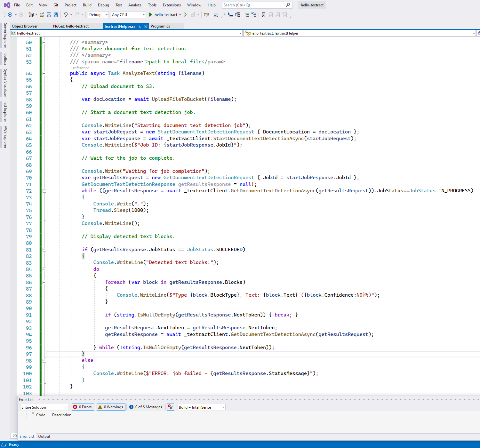The height and width of the screenshot is (448, 480).
Task: Click the Undo arrow icon
Action: tap(66, 15)
